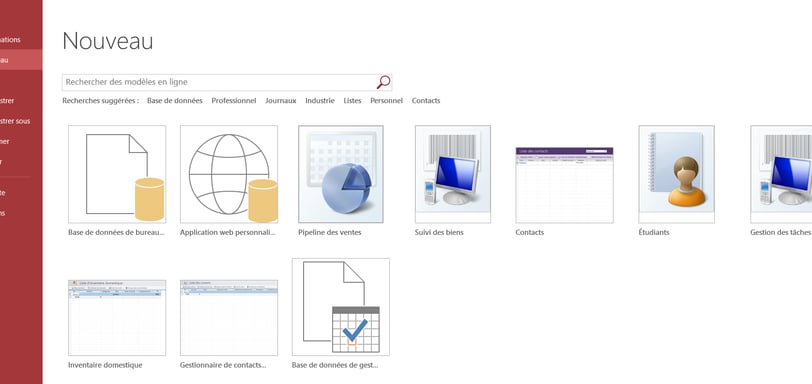The height and width of the screenshot is (384, 812).
Task: Open the Gestionnaire de contacts template thumbnail
Action: tap(229, 318)
